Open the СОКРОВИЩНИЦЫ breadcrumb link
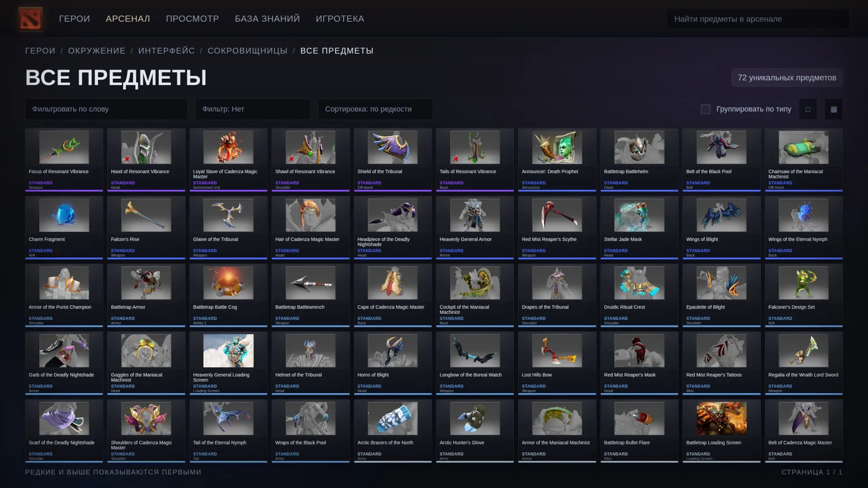This screenshot has width=868, height=488. pyautogui.click(x=247, y=51)
